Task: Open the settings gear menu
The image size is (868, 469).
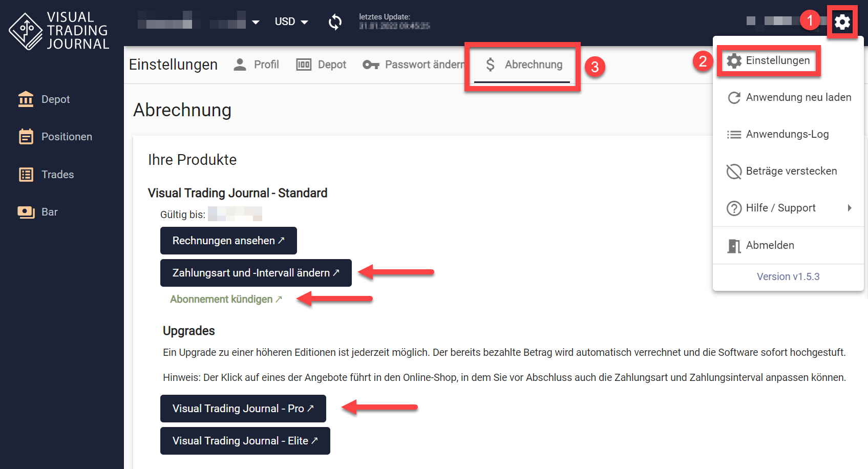Action: pyautogui.click(x=842, y=22)
